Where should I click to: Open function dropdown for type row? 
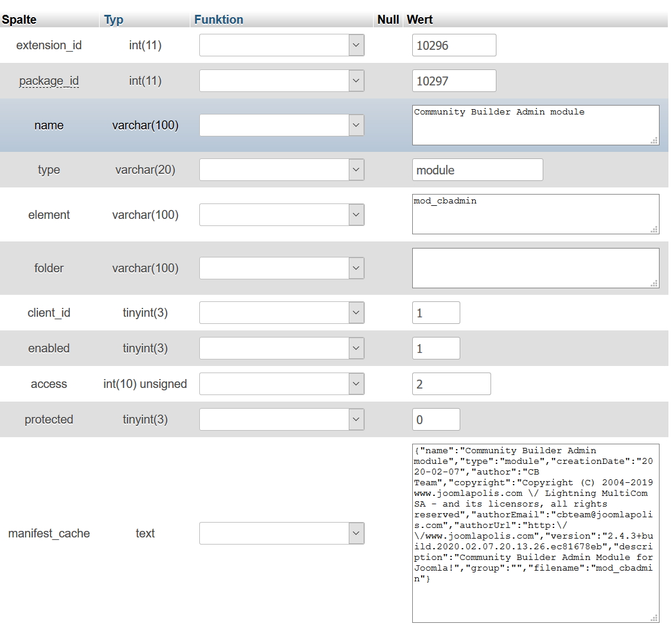point(282,170)
